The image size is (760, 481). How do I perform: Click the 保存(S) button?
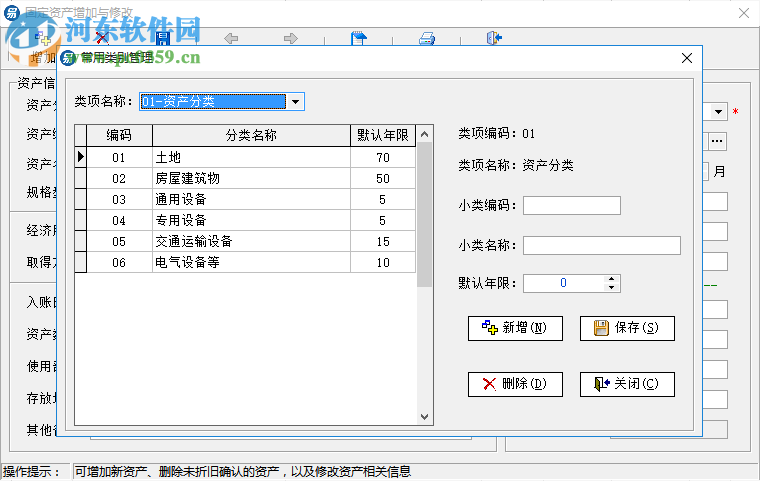pos(627,328)
